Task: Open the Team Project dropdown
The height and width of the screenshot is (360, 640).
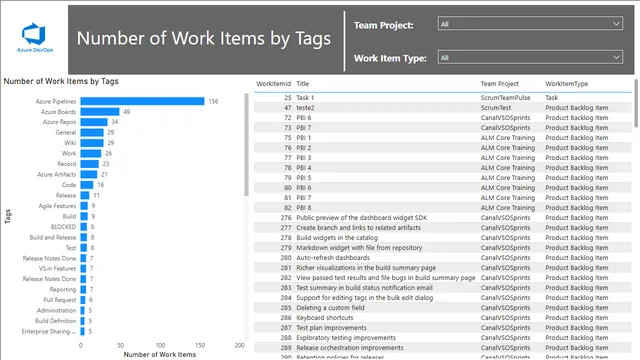Action: [530, 24]
